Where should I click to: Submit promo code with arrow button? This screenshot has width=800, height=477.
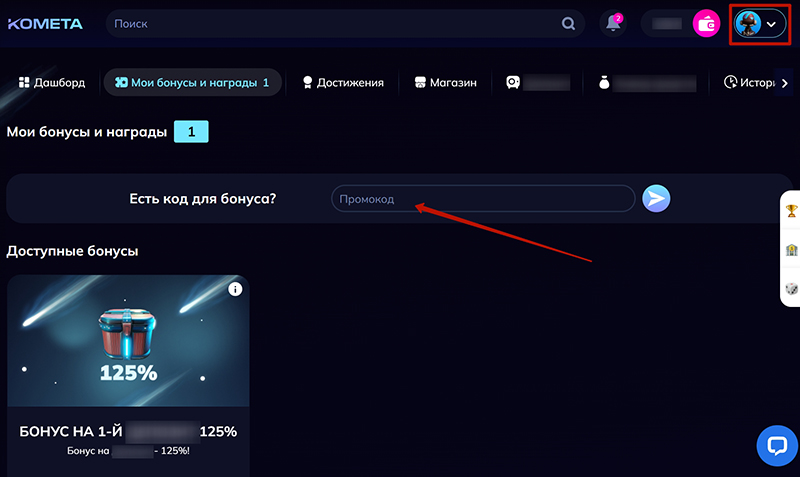tap(656, 199)
